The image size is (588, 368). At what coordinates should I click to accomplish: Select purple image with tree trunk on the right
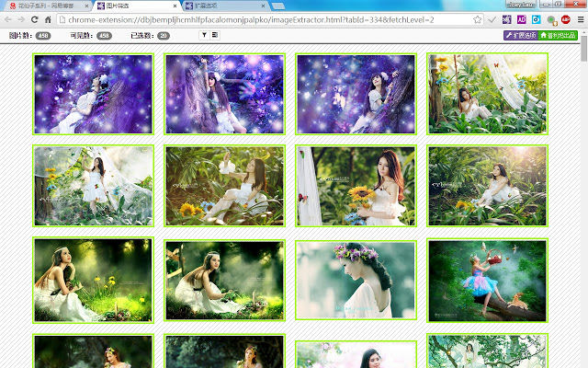pos(356,94)
